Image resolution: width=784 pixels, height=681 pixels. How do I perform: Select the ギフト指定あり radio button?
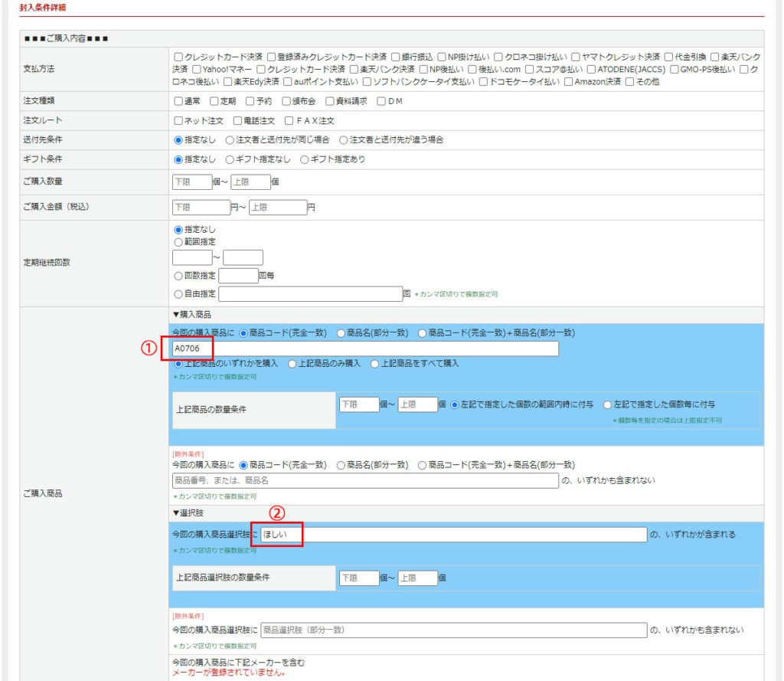[x=305, y=159]
